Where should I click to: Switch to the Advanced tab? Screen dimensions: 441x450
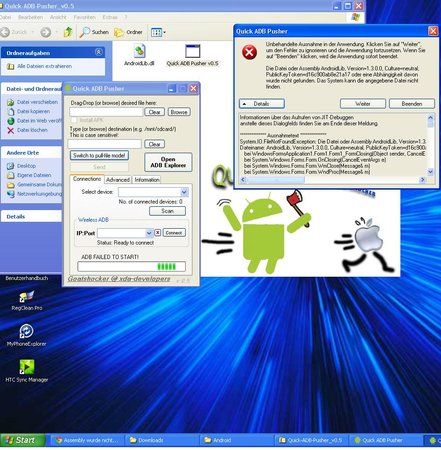[x=118, y=180]
